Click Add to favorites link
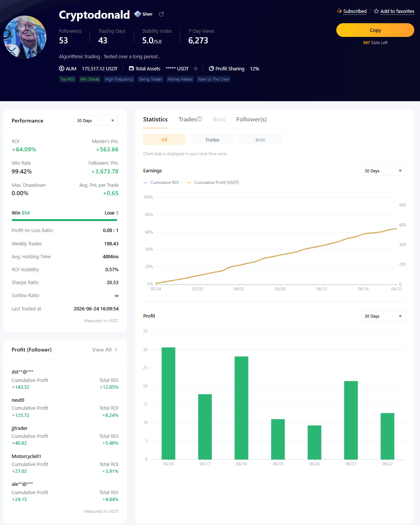The height and width of the screenshot is (525, 420). 397,11
